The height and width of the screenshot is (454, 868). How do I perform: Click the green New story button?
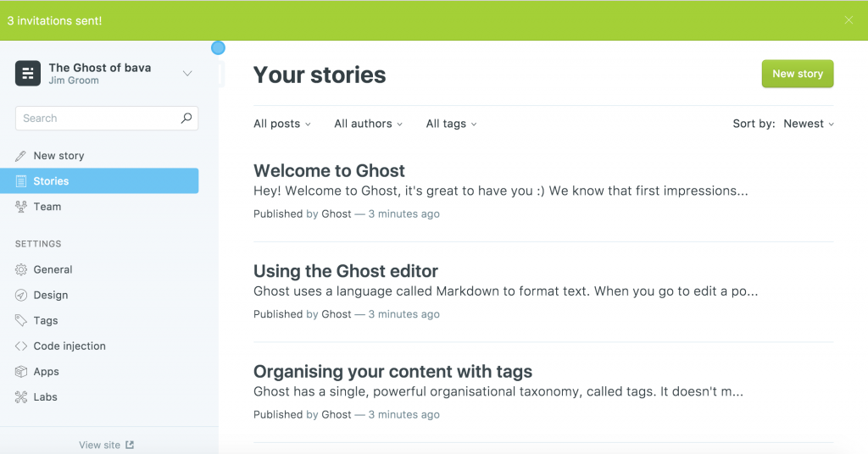pos(798,74)
